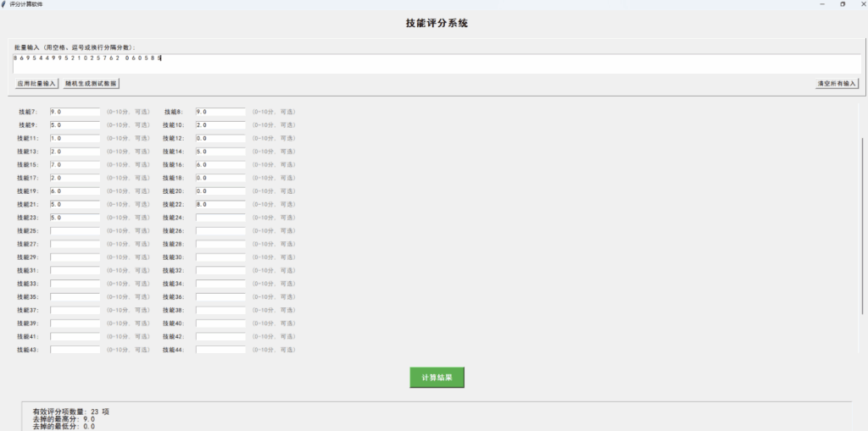Click the empty 技能33 score field
Screen dimensions: 868x431
[x=75, y=284]
